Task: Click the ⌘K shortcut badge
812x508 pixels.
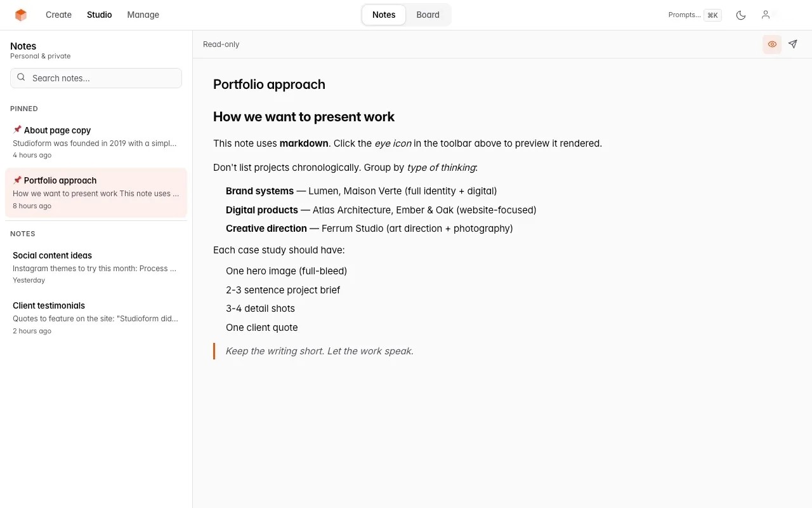Action: click(712, 15)
